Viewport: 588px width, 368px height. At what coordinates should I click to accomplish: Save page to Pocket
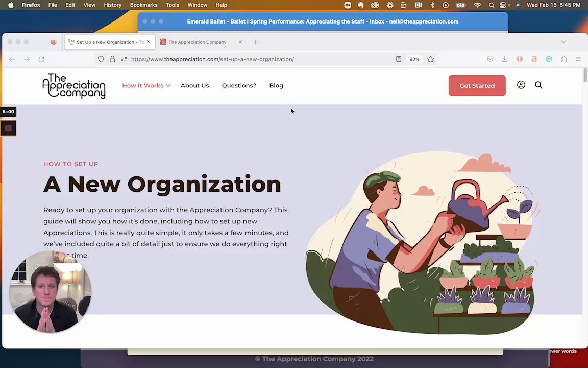(490, 59)
